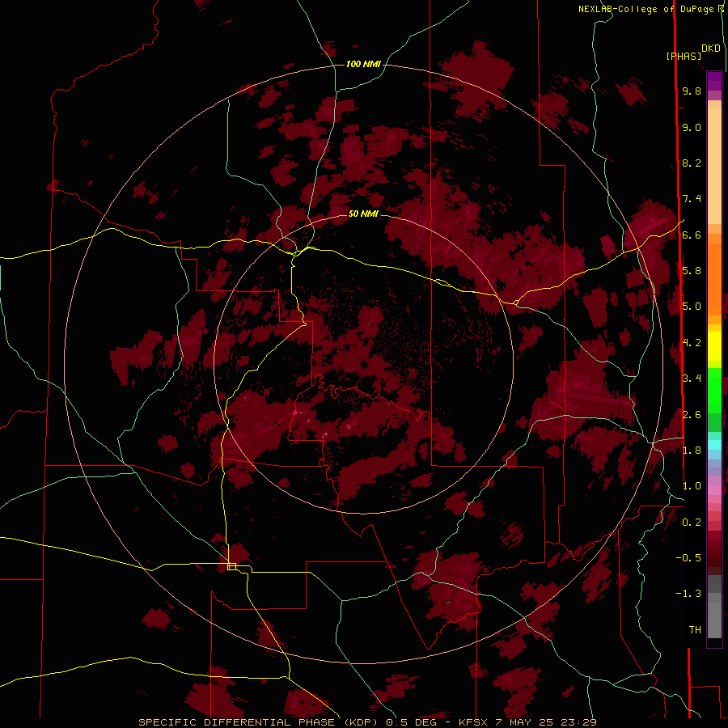Click the NEXLAB-College of DuPage credit text
728x728 pixels.
point(648,9)
